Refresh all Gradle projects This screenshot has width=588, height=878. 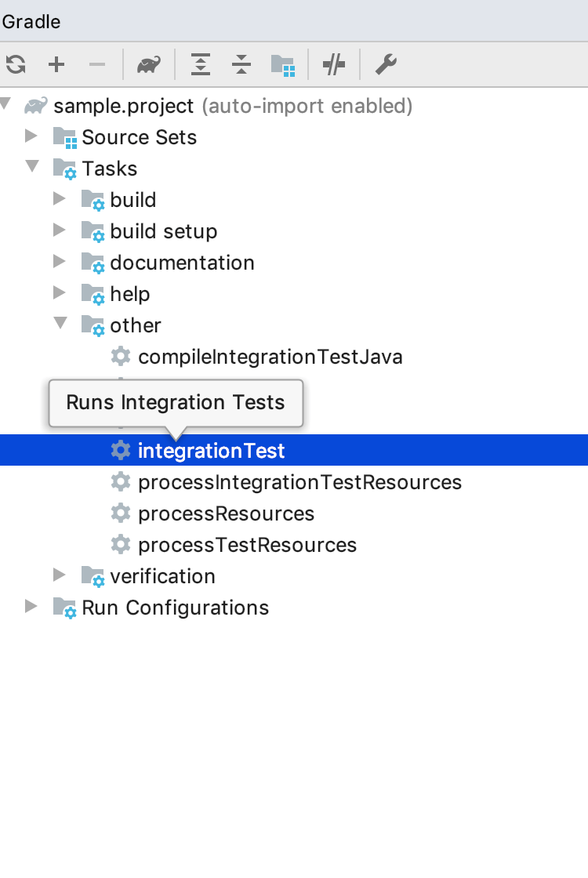point(15,64)
